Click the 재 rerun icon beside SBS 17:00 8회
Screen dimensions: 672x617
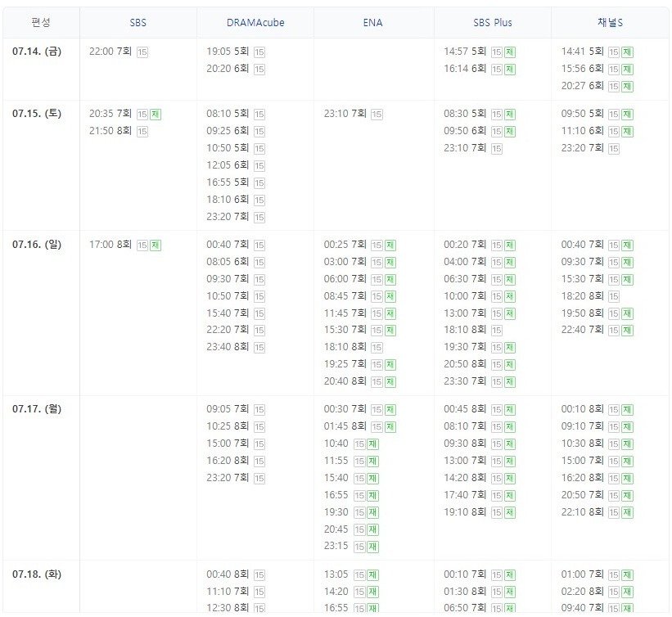pos(156,245)
